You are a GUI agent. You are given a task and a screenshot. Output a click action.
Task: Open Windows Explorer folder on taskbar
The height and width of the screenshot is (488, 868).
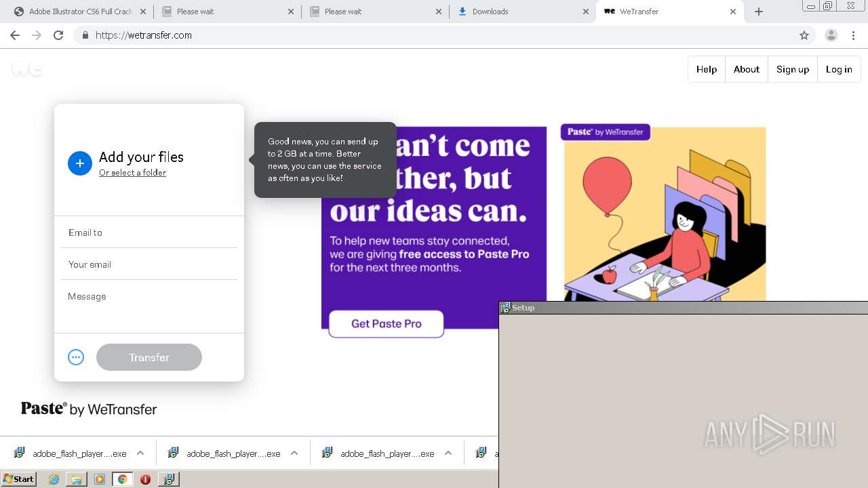click(x=77, y=479)
